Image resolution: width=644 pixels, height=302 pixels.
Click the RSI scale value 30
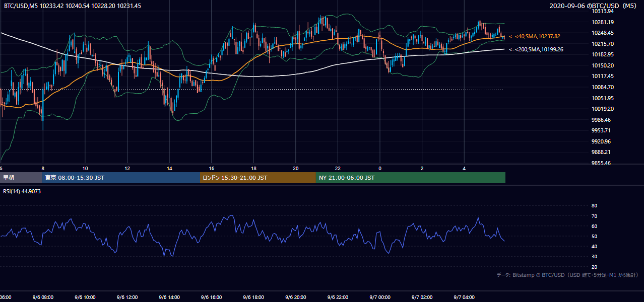pyautogui.click(x=594, y=257)
